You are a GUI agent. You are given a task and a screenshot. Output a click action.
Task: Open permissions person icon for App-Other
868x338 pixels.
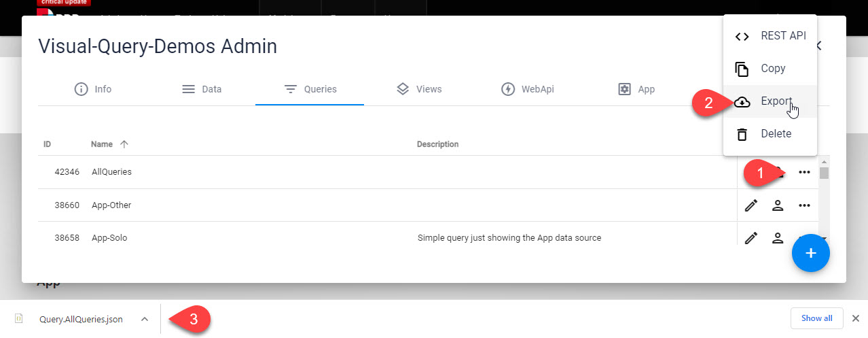coord(778,205)
